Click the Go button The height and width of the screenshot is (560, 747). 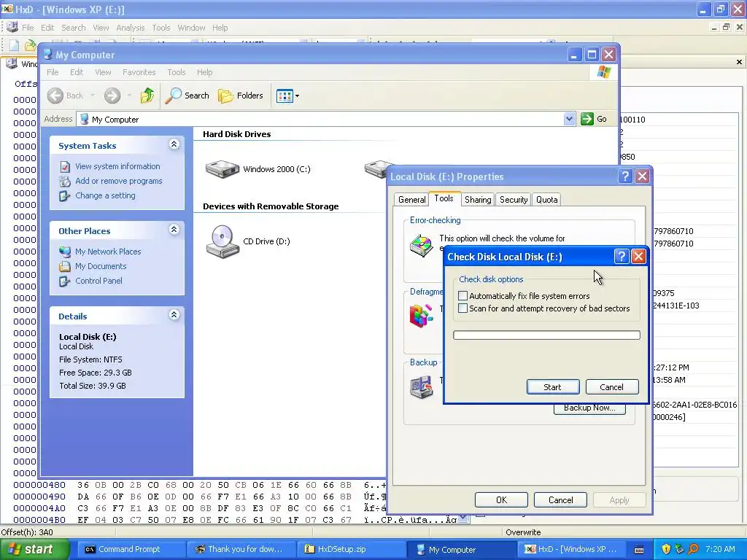tap(594, 119)
